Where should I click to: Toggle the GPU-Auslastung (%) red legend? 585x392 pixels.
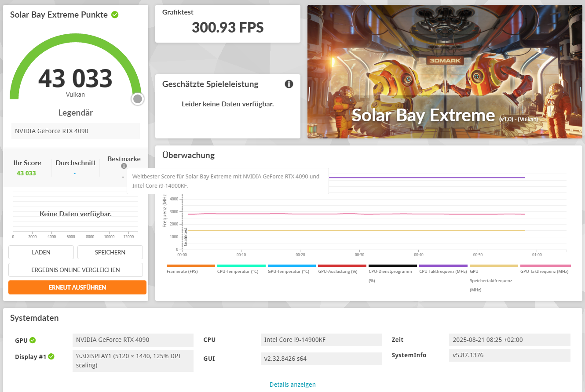342,266
